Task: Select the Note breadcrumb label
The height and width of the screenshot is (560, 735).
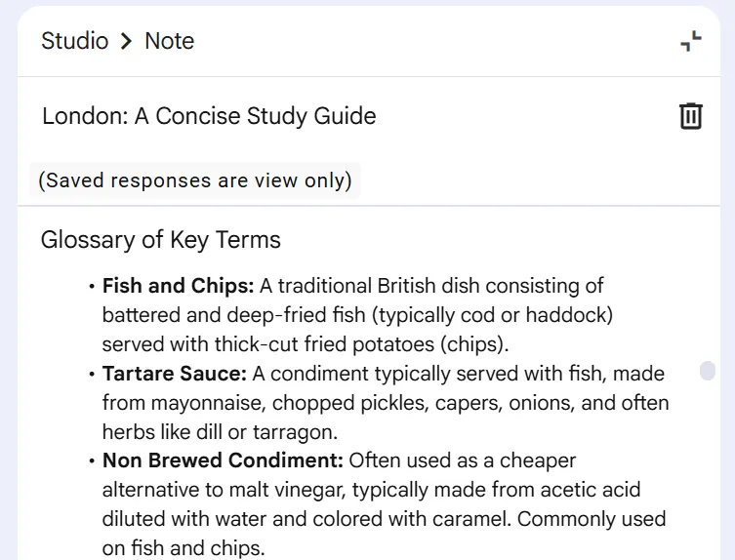Action: point(169,42)
